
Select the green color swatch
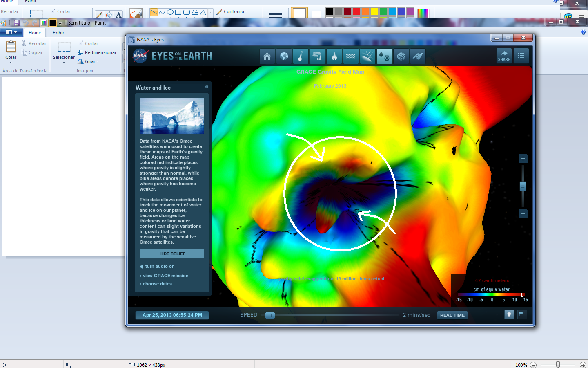(383, 11)
